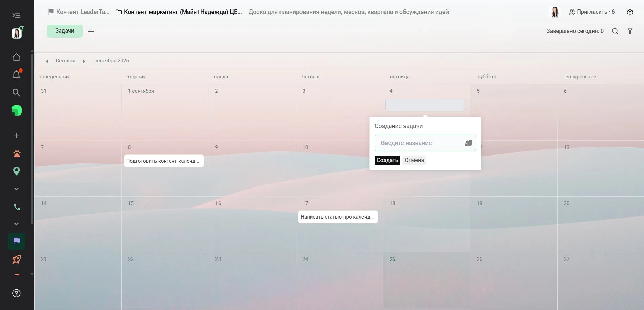This screenshot has height=310, width=644.
Task: Open the task filter funnel icon
Action: point(630,31)
